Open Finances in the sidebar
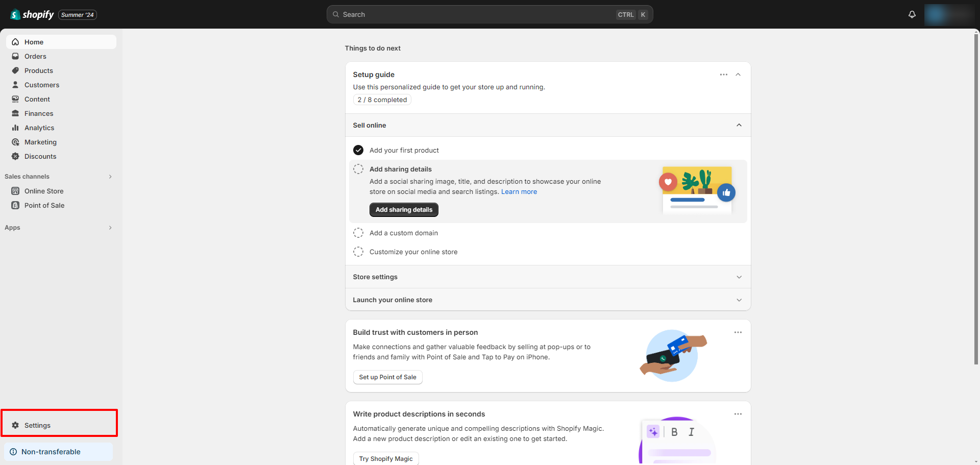980x465 pixels. (61, 113)
